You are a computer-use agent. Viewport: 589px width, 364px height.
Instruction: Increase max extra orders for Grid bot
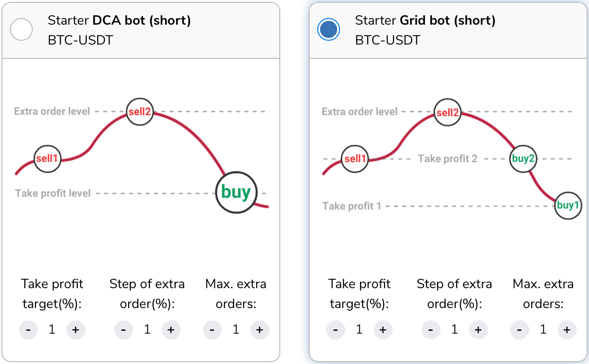[x=567, y=330]
